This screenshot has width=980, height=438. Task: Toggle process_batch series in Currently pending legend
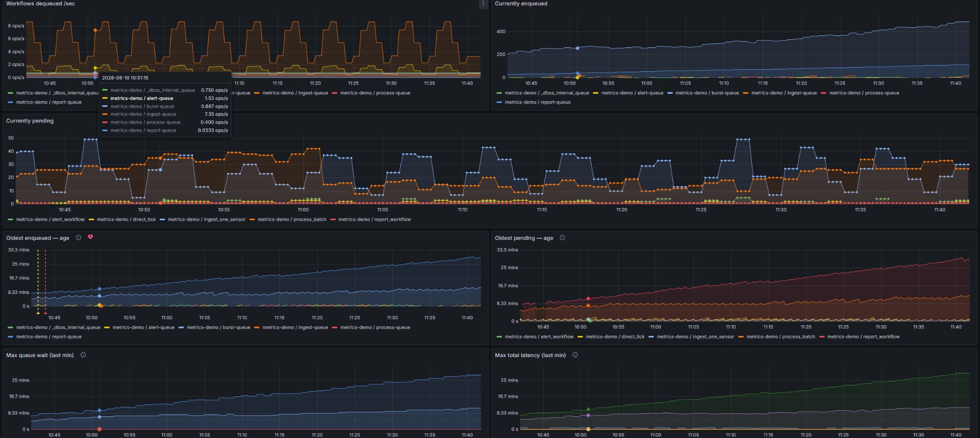(x=292, y=220)
